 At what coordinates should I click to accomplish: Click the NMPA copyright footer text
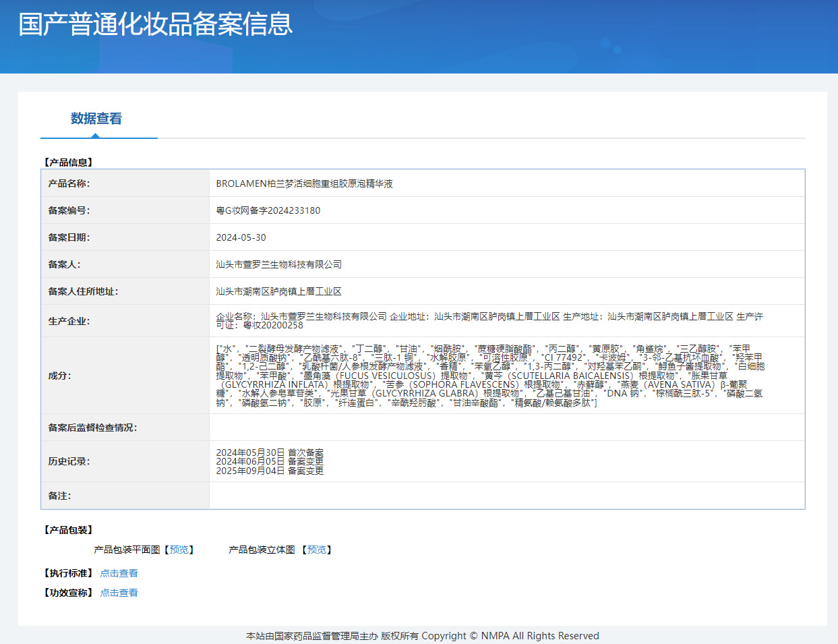pos(423,636)
